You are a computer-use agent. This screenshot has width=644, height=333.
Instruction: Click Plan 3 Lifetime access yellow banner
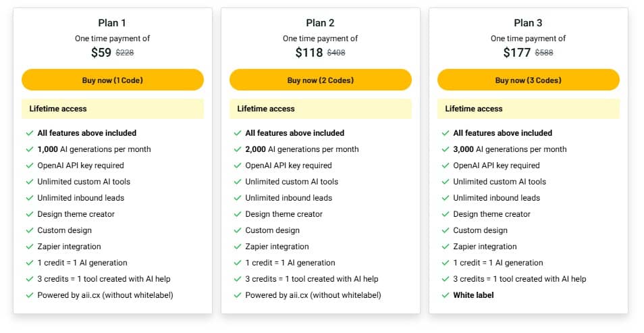point(529,109)
